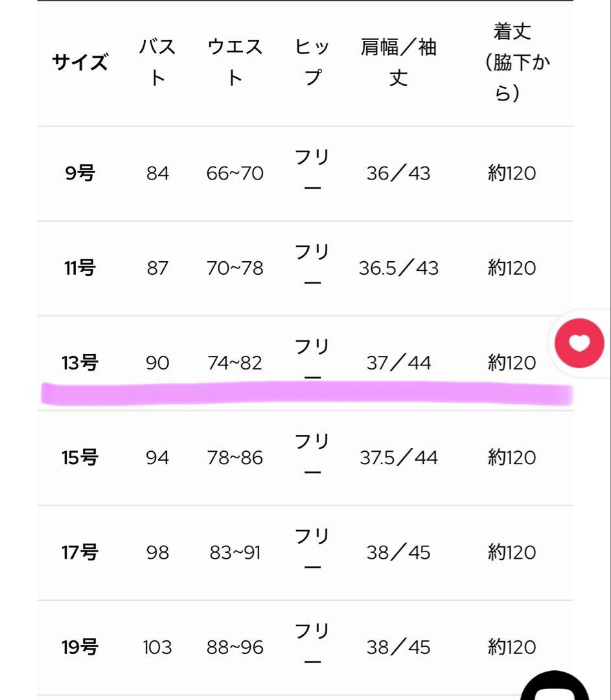Click the 9号 size row label
Viewport: 611px width, 700px height.
click(80, 174)
